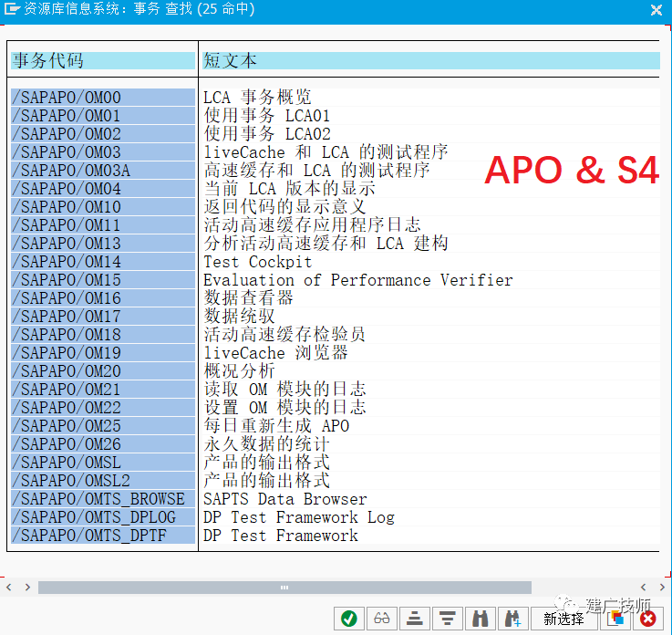Click '永久数据的统计' description

(266, 444)
